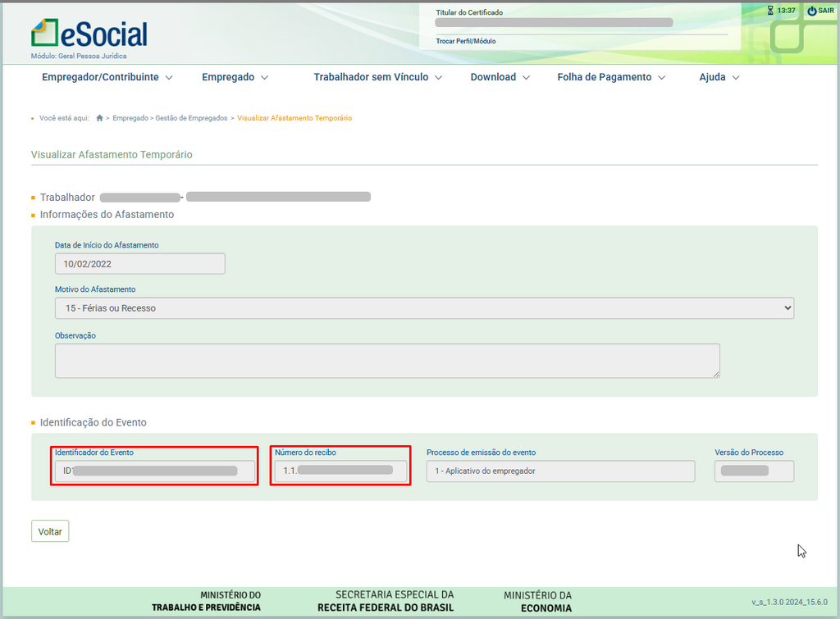Click the Trocar Perfil/Módulo link
This screenshot has height=619, width=840.
tap(465, 41)
